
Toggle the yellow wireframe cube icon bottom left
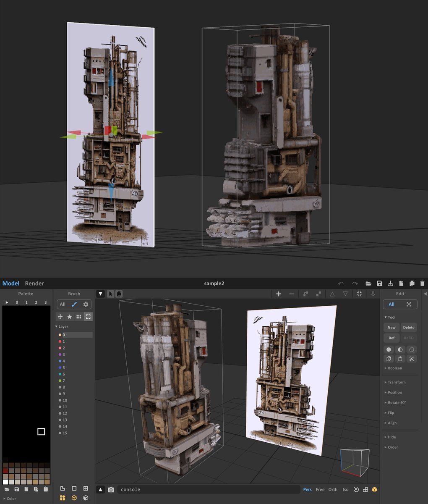(74, 498)
